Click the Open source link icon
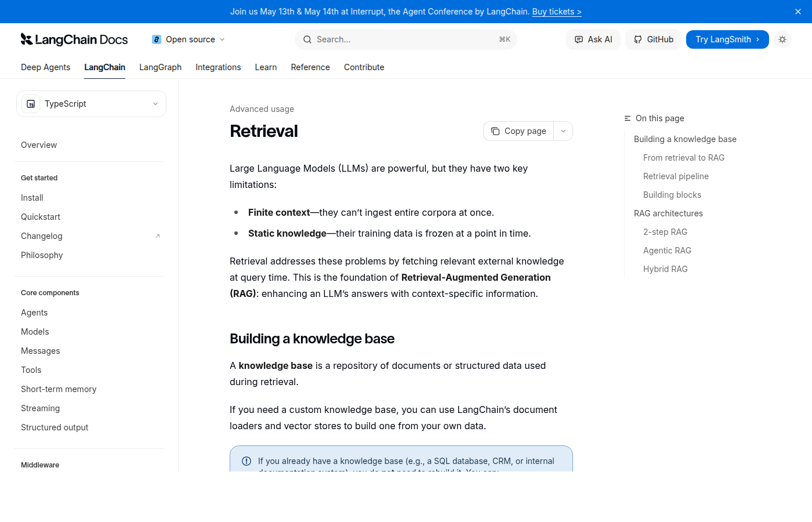Screen dimensions: 812x522 pos(157,39)
